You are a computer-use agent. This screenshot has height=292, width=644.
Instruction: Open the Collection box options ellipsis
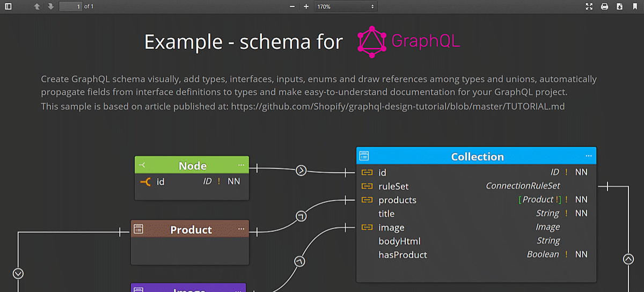coord(589,156)
